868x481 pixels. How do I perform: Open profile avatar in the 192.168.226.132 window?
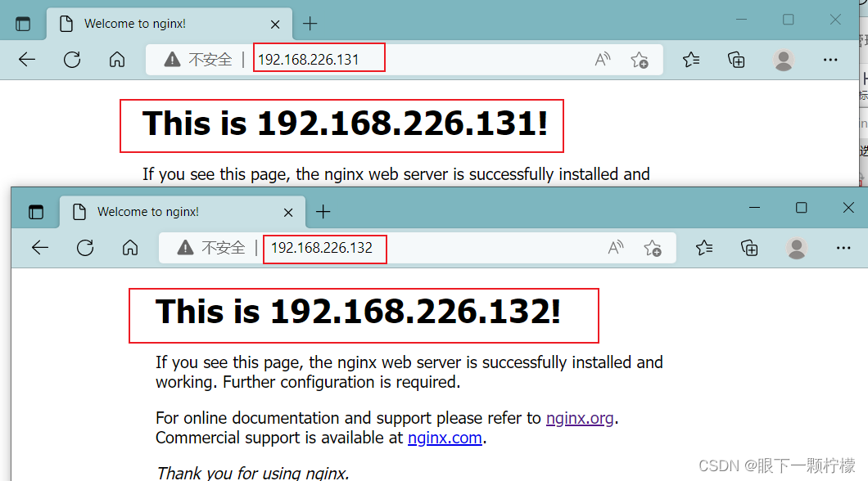797,248
